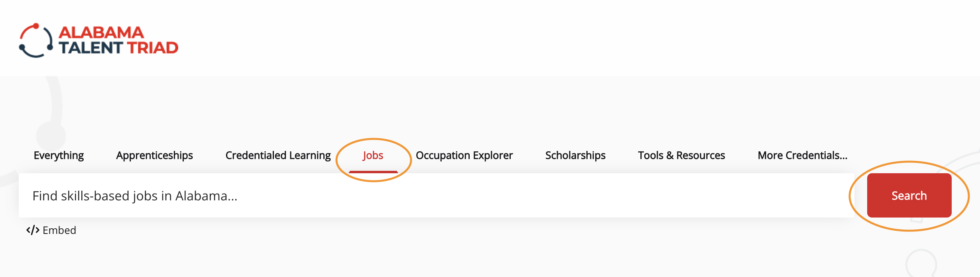This screenshot has width=980, height=277.
Task: Open the Embed link below search bar
Action: tap(51, 230)
